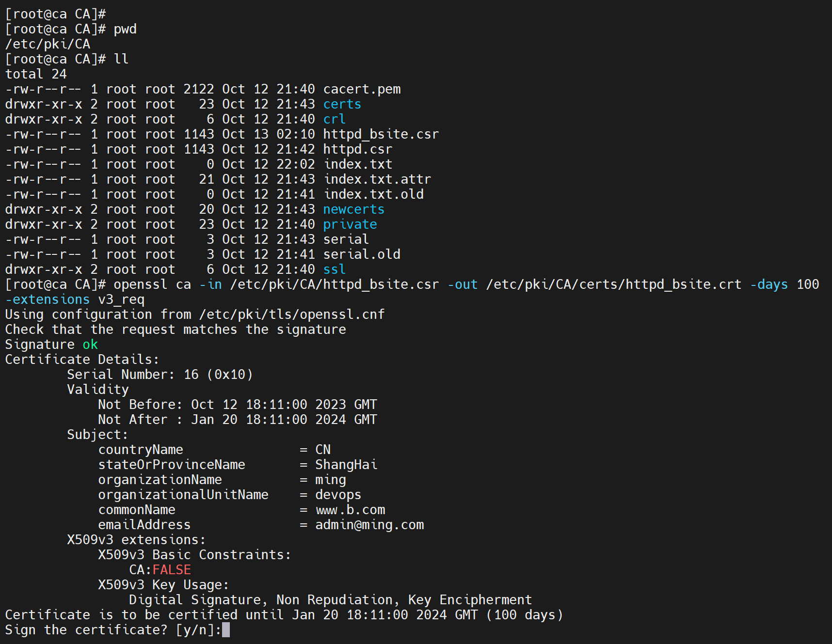Click the blue ssl directory entry
This screenshot has width=832, height=644.
click(x=334, y=269)
